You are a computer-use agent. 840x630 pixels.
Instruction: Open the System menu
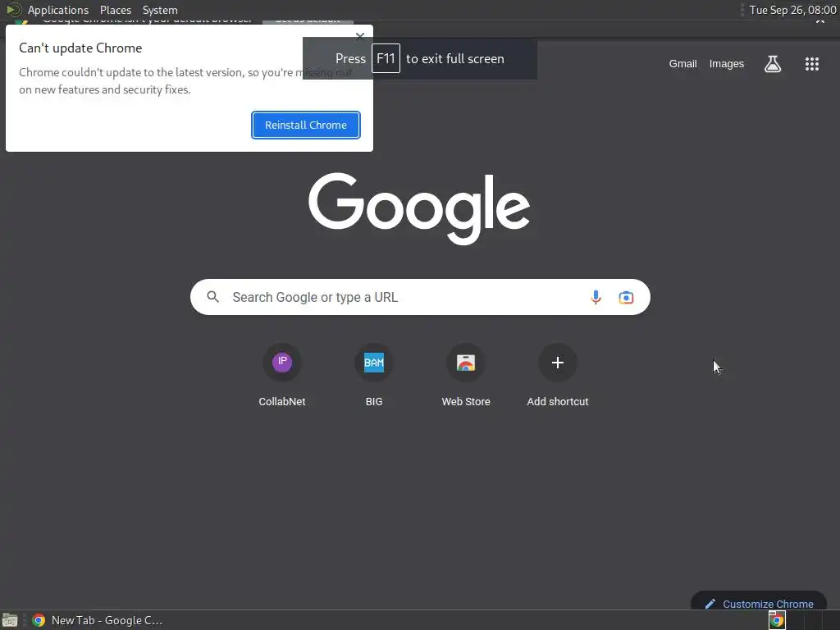[x=160, y=10]
